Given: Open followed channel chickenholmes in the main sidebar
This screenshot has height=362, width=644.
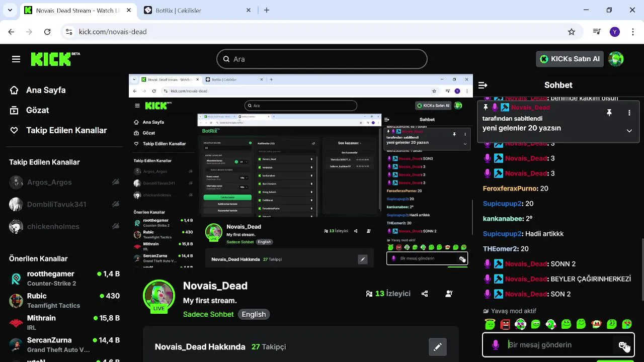Looking at the screenshot, I should (64, 226).
